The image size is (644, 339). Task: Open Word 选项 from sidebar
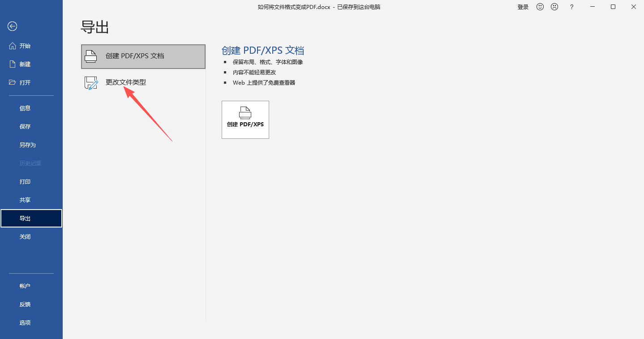click(x=31, y=322)
